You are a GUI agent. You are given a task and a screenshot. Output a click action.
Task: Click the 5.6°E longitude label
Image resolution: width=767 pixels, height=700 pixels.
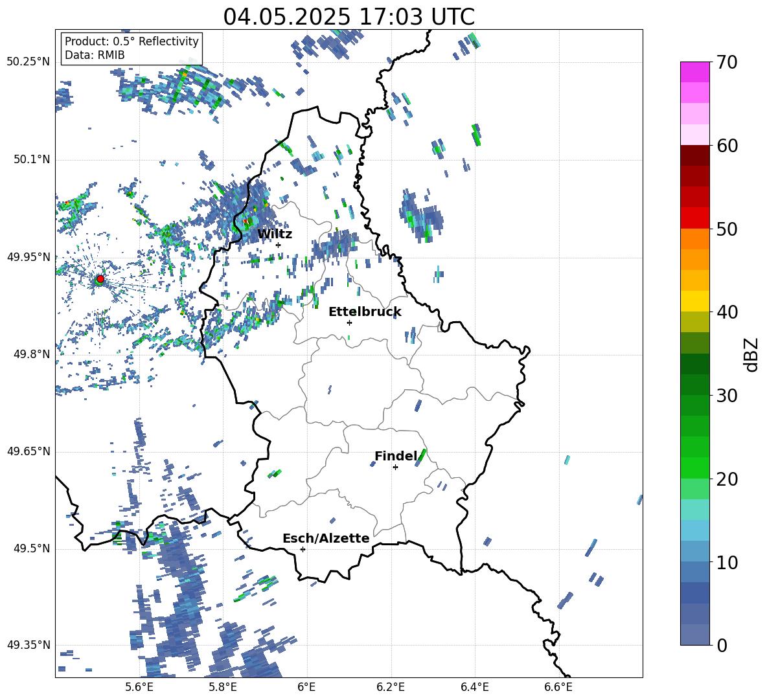[139, 687]
